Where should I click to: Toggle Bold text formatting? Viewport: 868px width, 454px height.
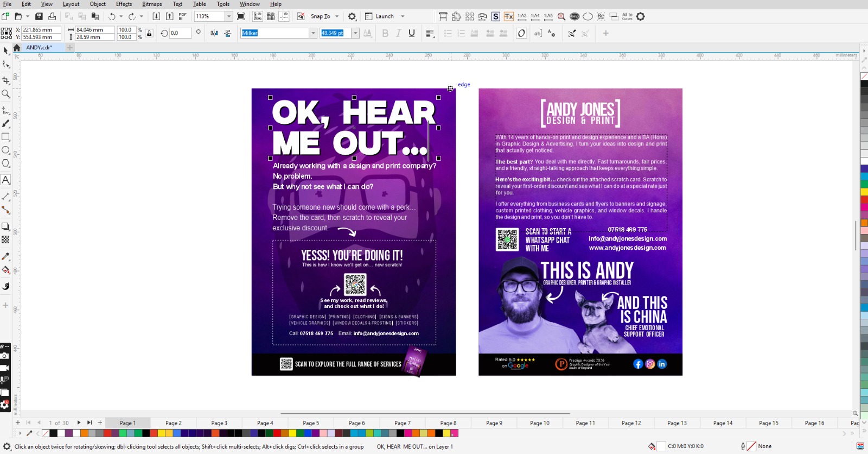(x=385, y=33)
